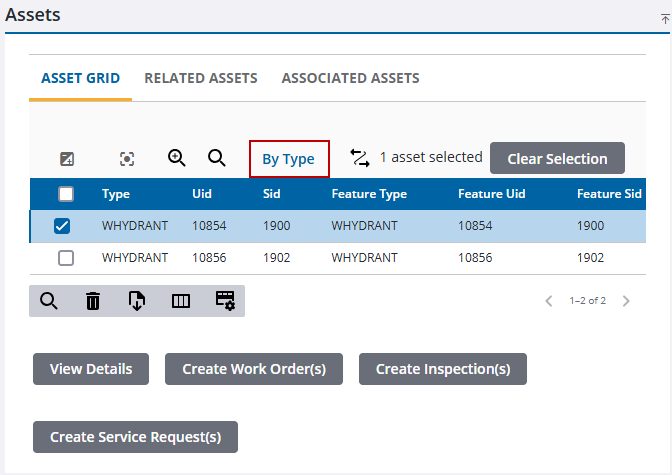
Task: Uncheck the row for Uid 10854
Action: click(62, 226)
